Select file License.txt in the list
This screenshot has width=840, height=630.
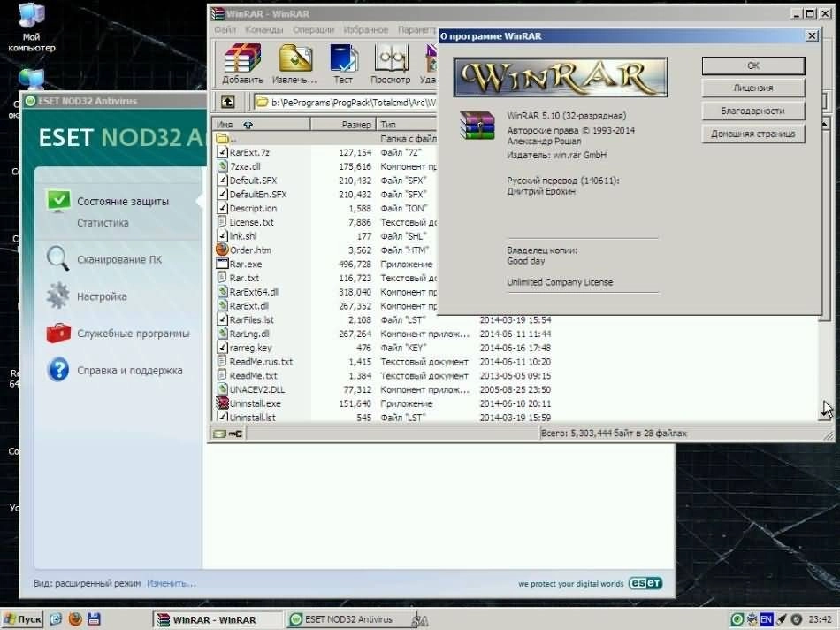[252, 222]
